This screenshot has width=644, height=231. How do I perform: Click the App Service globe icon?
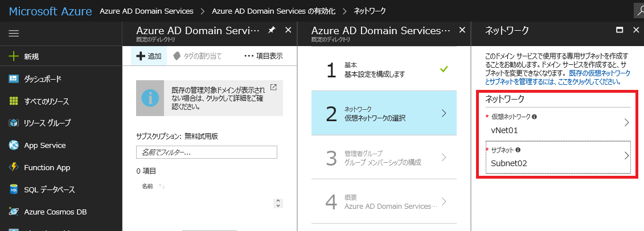tap(14, 145)
